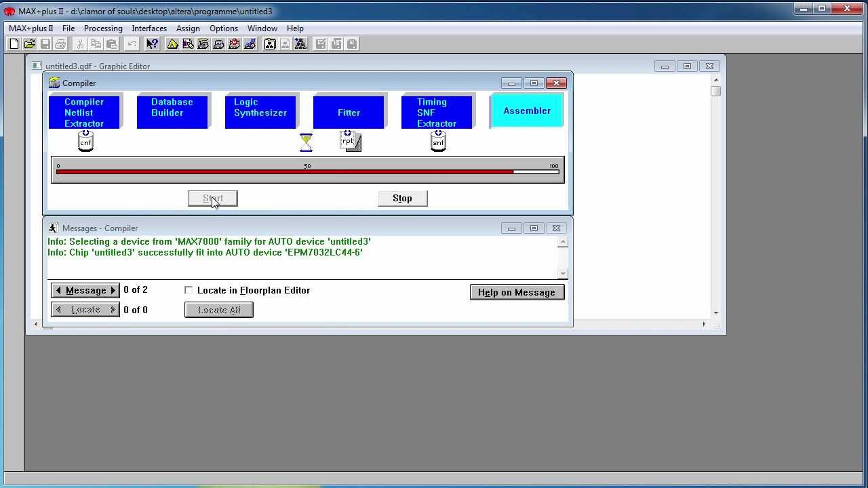Click the messages list scroll up arrow
868x488 pixels.
[563, 242]
